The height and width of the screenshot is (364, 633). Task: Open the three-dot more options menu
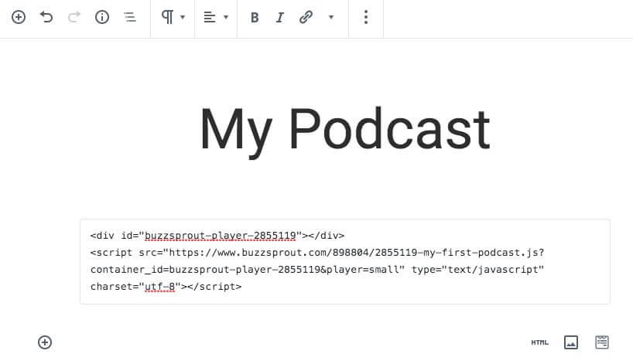tap(366, 17)
